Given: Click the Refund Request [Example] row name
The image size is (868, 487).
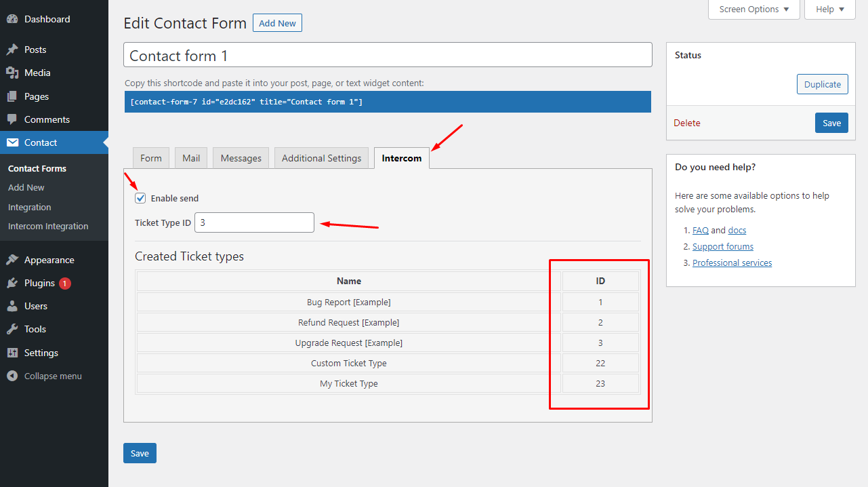Looking at the screenshot, I should coord(349,322).
